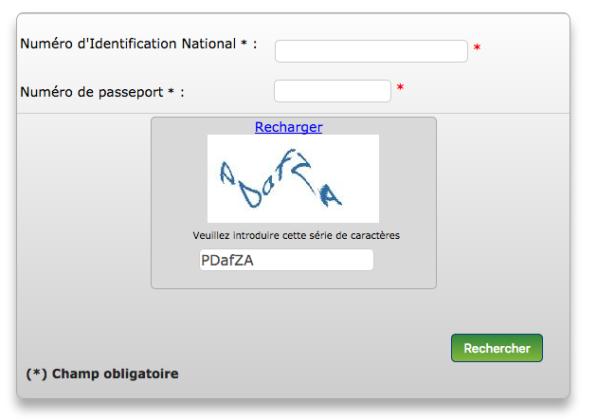Click the Numéro d'Identification National input field
This screenshot has width=597, height=420.
[371, 51]
